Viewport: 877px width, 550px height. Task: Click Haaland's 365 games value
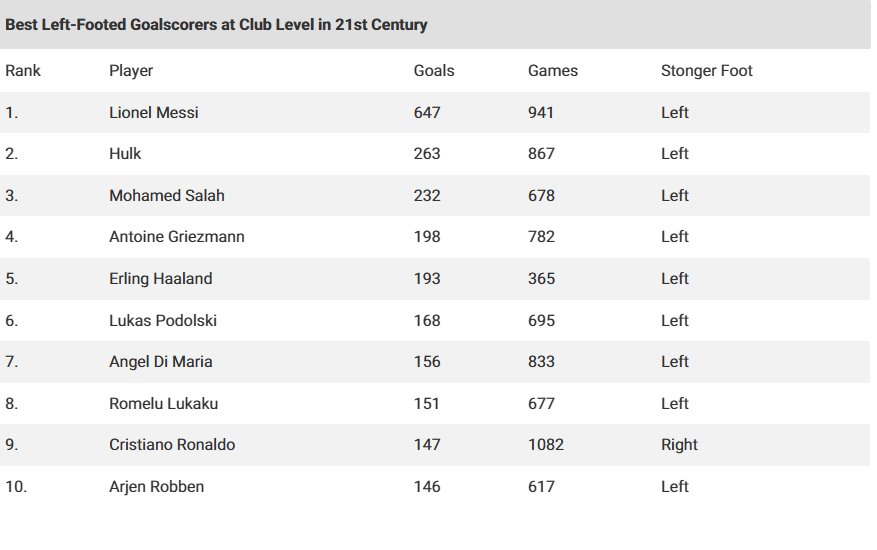click(541, 279)
